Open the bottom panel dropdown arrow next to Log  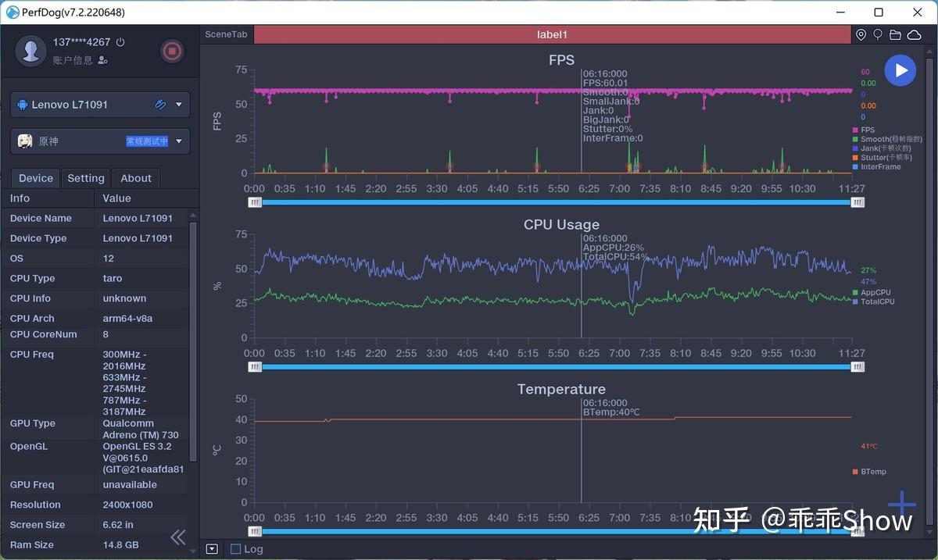point(212,549)
